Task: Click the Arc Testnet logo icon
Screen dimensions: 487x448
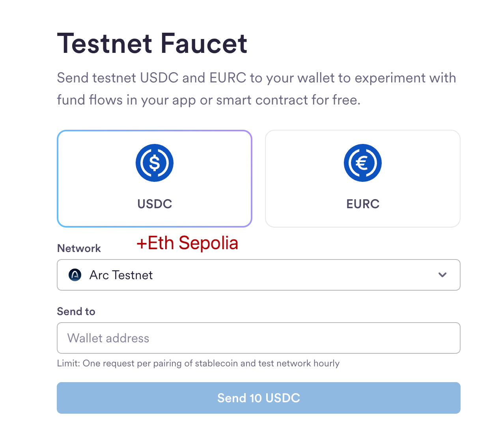Action: point(75,275)
